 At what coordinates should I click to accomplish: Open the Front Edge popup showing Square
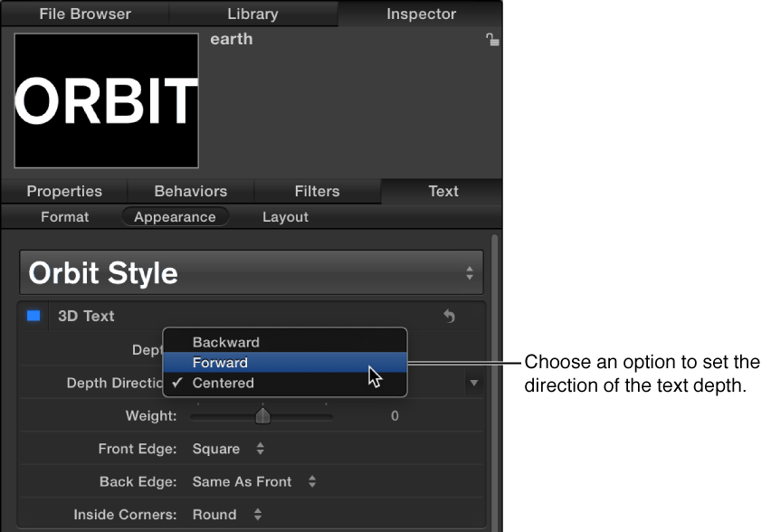(x=217, y=449)
